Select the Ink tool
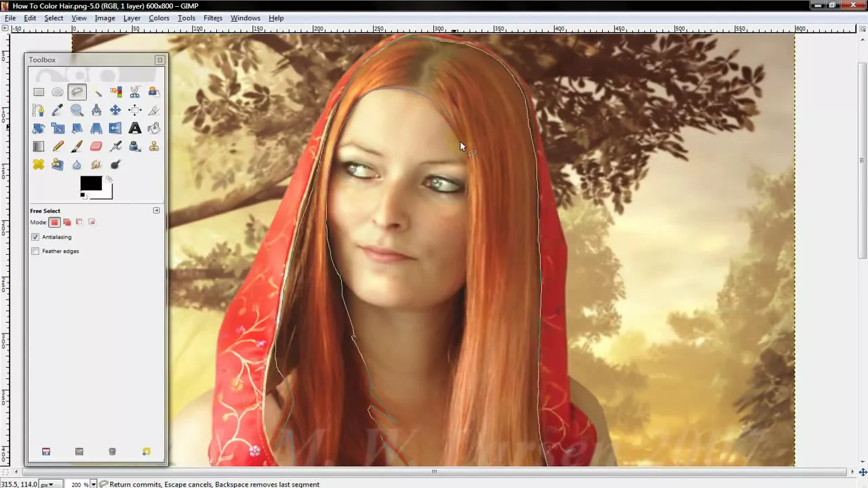The image size is (868, 488). [x=134, y=146]
